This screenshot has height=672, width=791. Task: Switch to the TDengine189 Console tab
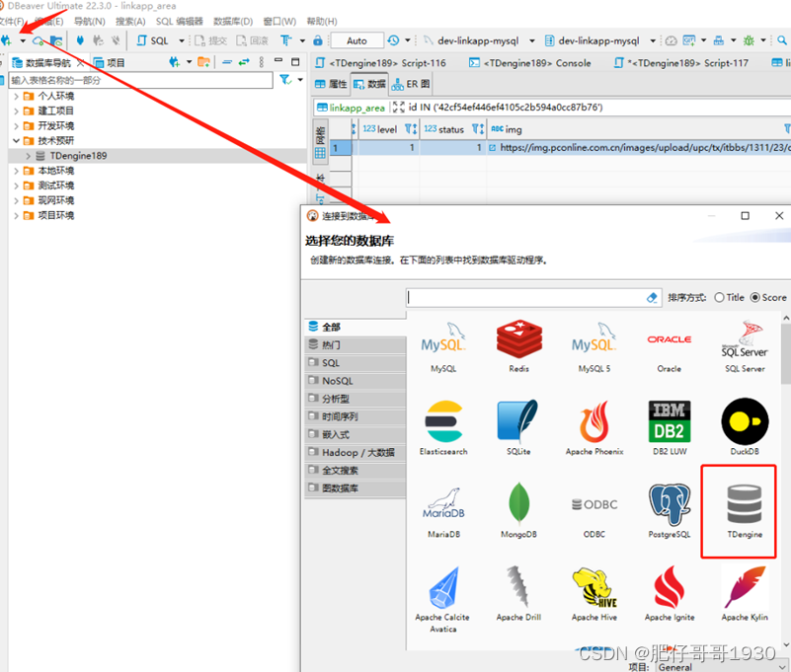tap(529, 63)
